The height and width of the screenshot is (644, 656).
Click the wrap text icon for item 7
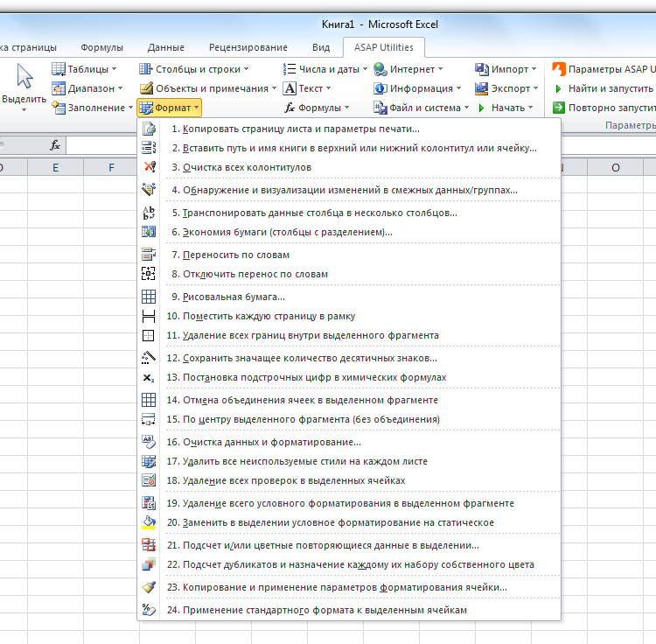click(149, 255)
